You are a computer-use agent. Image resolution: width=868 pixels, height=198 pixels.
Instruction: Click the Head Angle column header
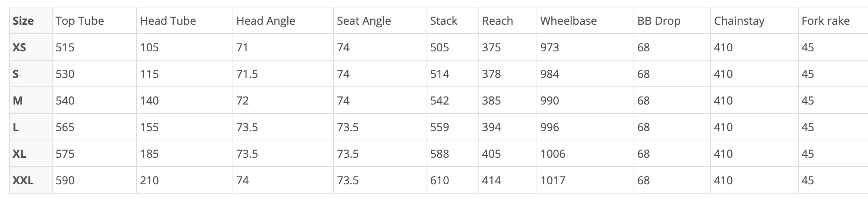coord(266,21)
